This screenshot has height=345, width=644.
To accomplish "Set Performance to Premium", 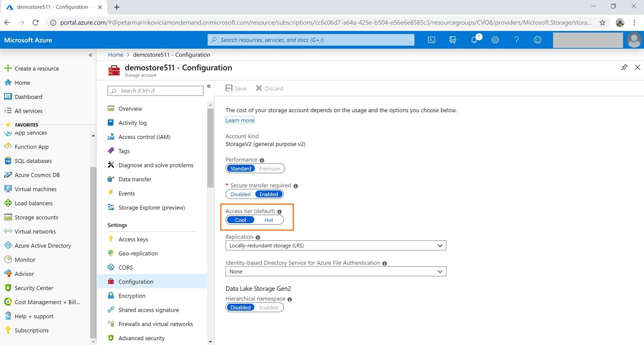I will click(x=270, y=168).
